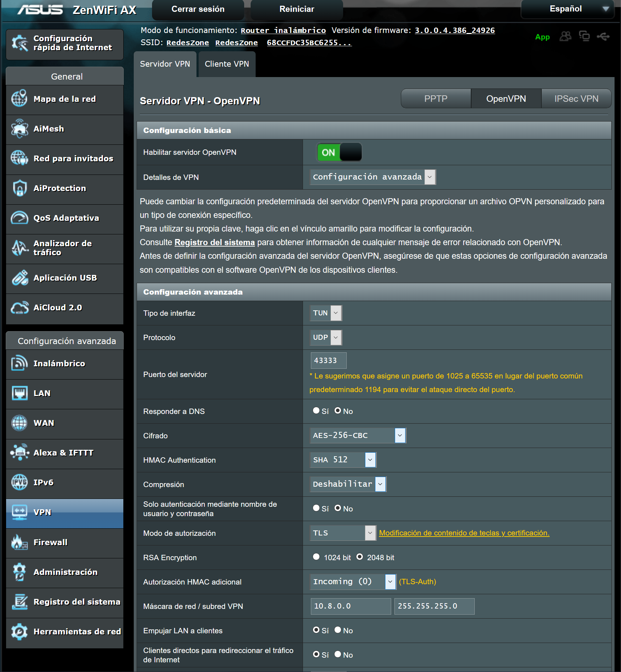Select Sí for redirecting client Internet traffic

click(x=316, y=654)
